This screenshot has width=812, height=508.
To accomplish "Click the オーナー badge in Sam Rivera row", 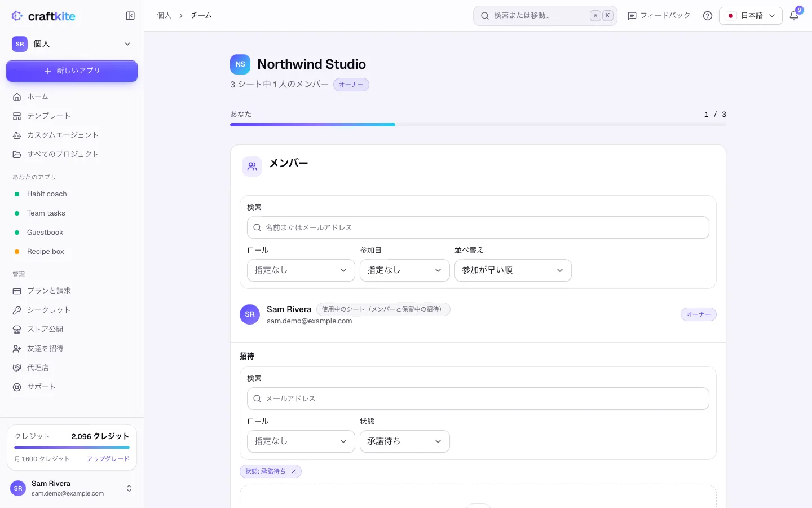I will [698, 314].
